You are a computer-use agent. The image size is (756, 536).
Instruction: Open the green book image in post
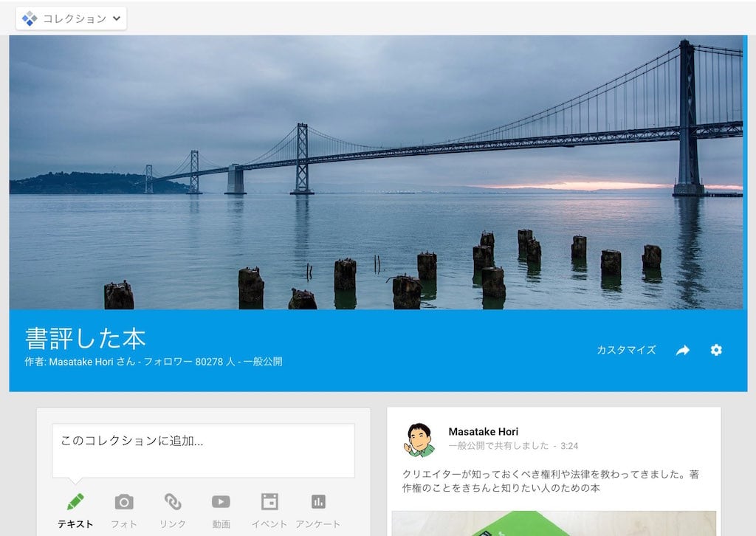(x=554, y=523)
